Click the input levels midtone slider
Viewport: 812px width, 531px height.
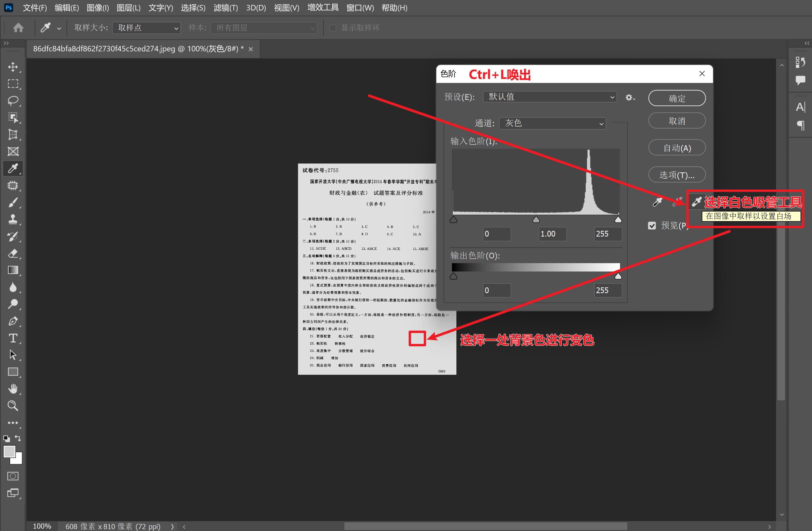[x=536, y=220]
